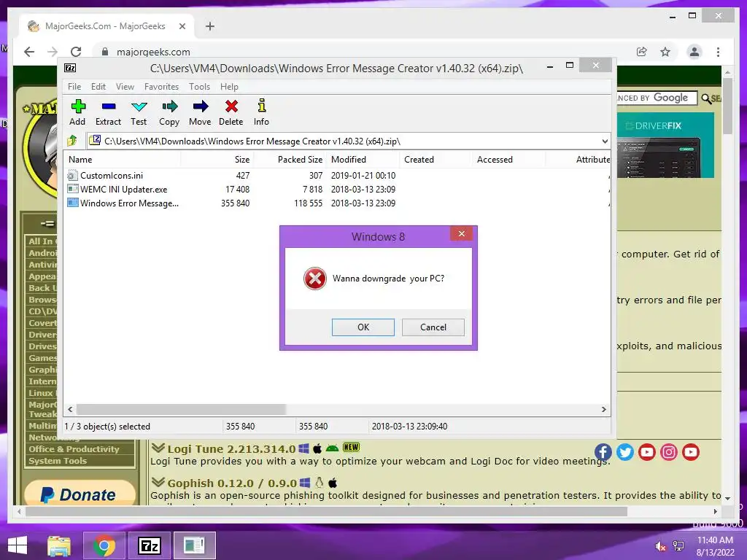Click the muted volume tray icon
The image size is (747, 560).
pos(660,546)
